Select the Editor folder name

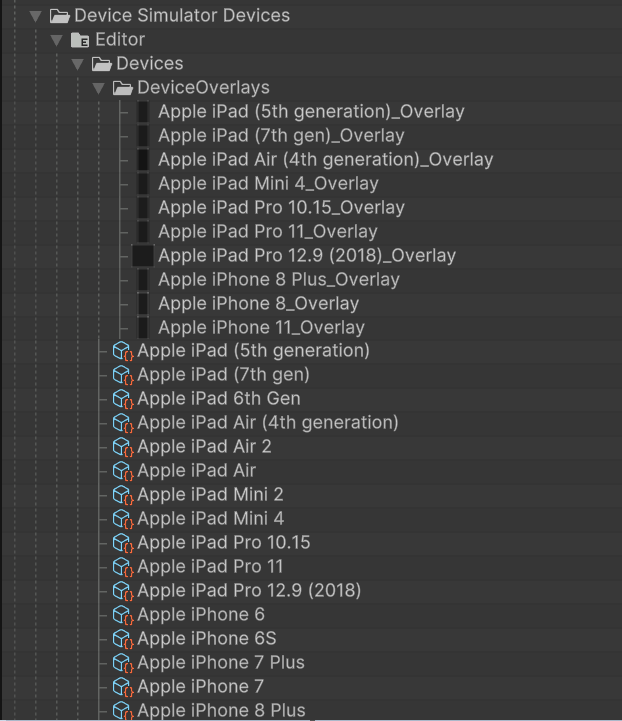(120, 40)
